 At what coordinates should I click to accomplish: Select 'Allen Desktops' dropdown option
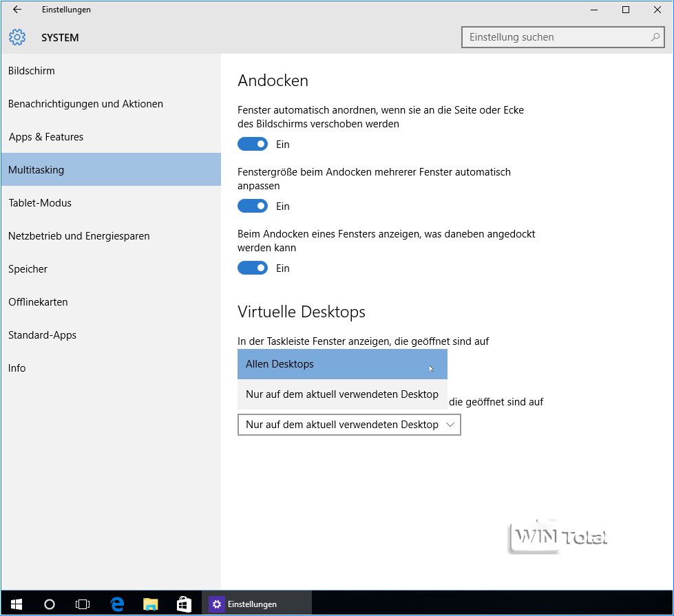tap(342, 364)
